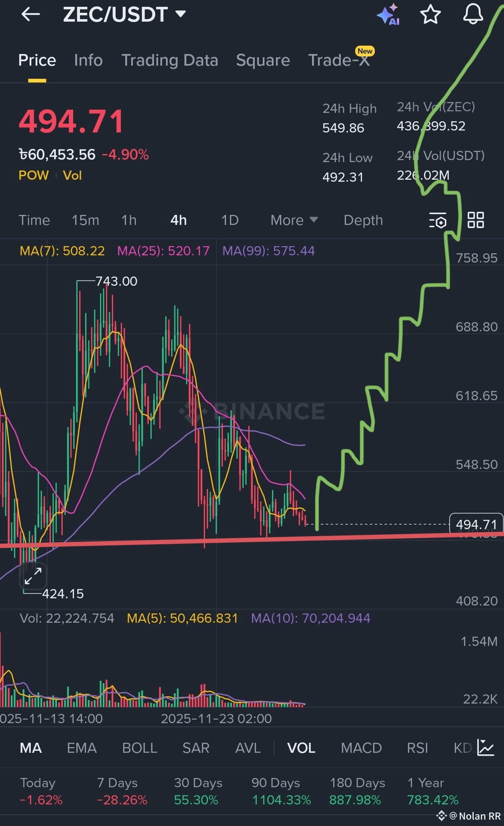
Task: Tap the back arrow icon
Action: (x=31, y=14)
